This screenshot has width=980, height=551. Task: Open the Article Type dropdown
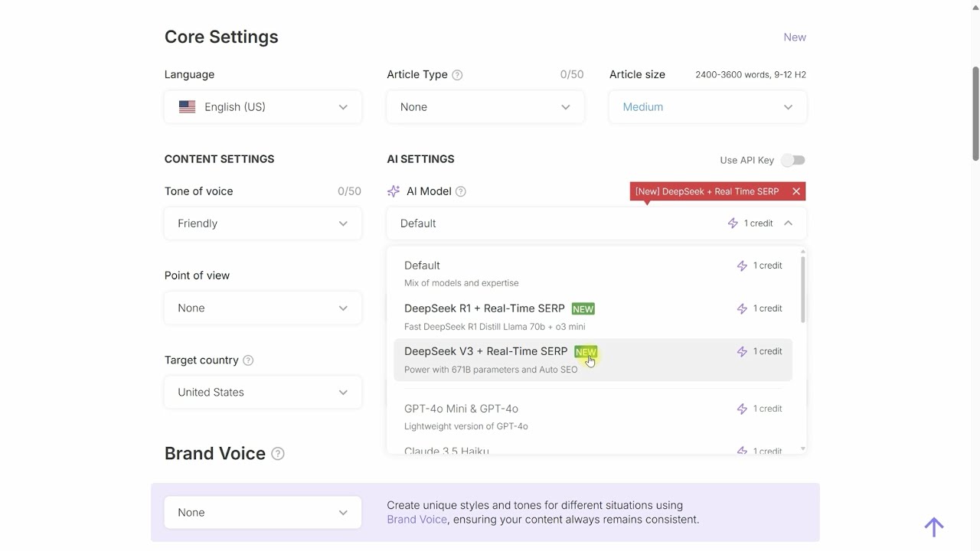(485, 107)
